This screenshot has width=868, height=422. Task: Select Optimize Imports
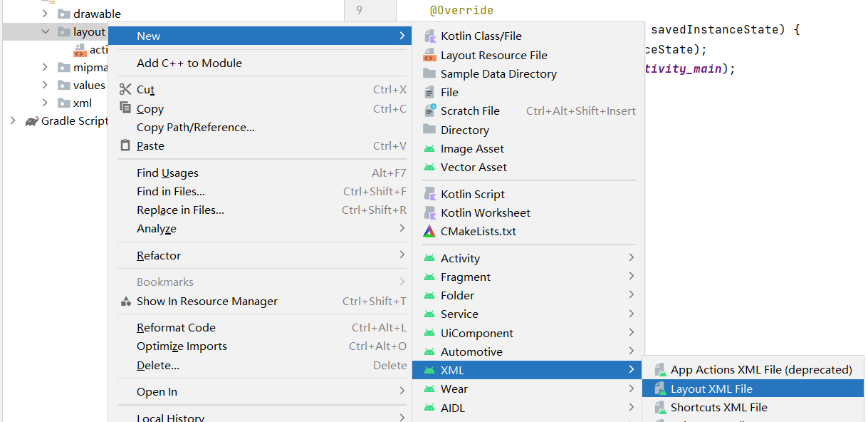tap(260, 346)
